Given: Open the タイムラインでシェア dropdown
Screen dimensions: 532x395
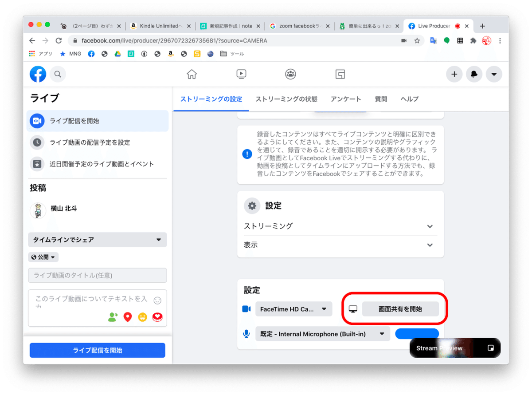Looking at the screenshot, I should tap(97, 240).
